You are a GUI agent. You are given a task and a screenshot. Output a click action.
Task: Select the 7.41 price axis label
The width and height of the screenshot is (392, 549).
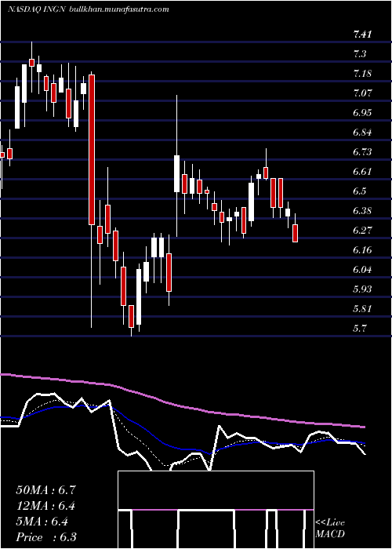point(362,35)
